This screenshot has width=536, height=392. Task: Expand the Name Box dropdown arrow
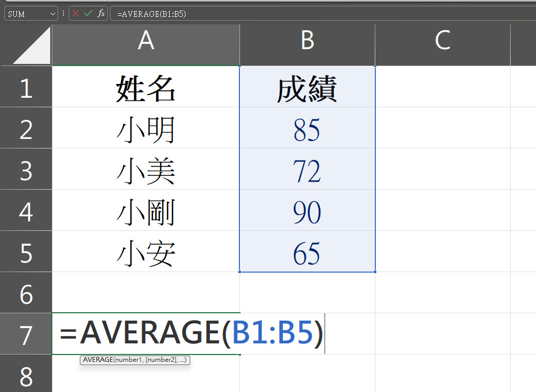[53, 14]
